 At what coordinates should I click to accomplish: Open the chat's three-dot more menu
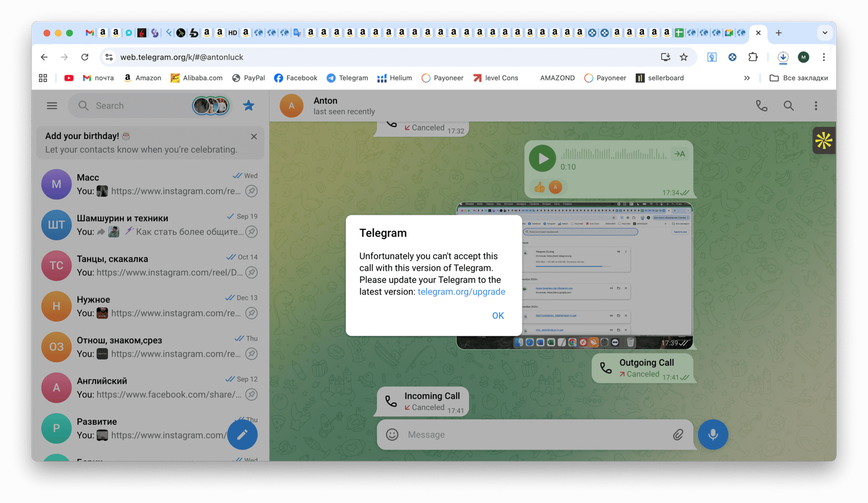coord(815,106)
